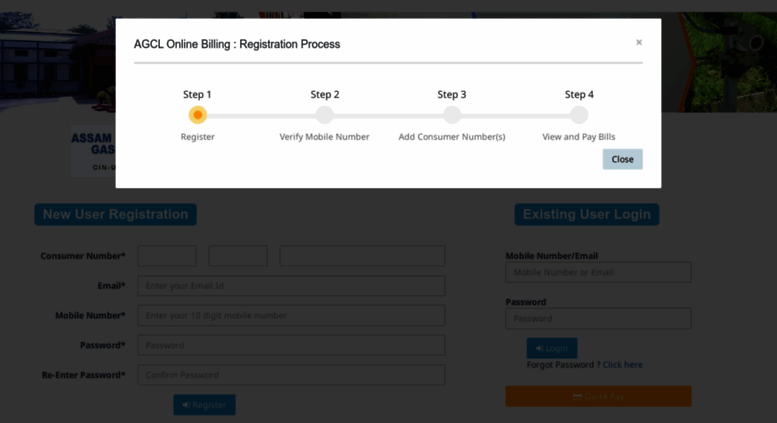Click the registration Password field
This screenshot has height=423, width=777.
click(291, 346)
